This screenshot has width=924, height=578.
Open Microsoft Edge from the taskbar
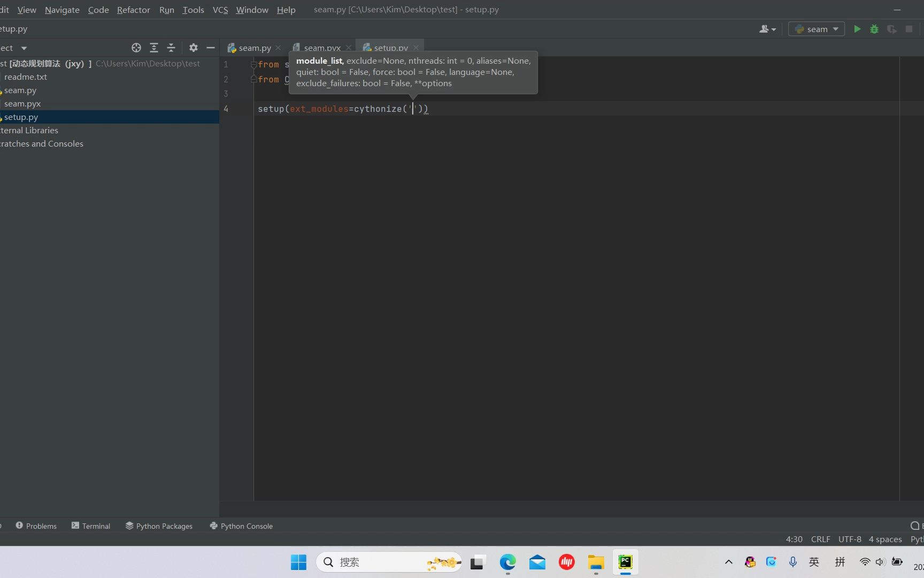tap(507, 562)
